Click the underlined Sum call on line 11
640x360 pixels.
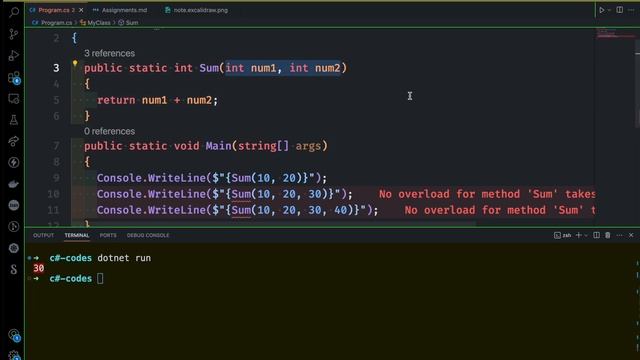(x=241, y=210)
